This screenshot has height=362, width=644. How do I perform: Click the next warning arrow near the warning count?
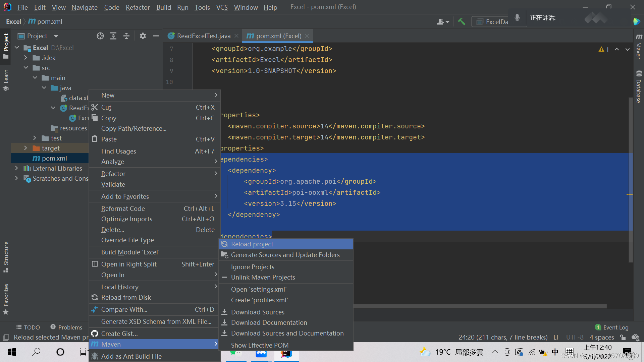point(628,49)
